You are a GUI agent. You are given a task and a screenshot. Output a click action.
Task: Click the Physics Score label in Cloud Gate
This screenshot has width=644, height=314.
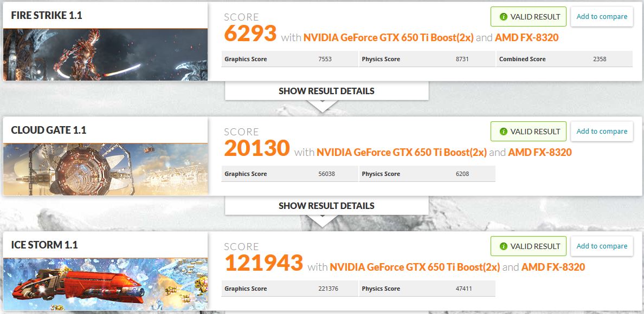(x=381, y=174)
